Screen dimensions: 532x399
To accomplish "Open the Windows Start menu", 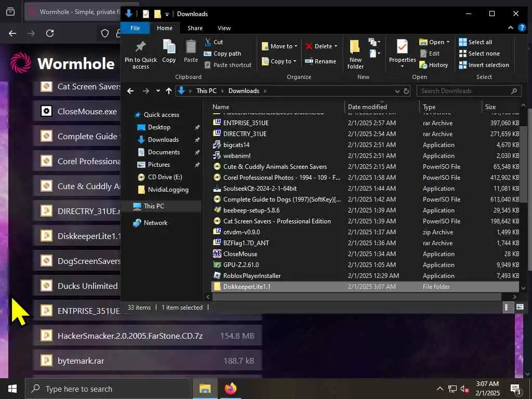I will (x=12, y=389).
